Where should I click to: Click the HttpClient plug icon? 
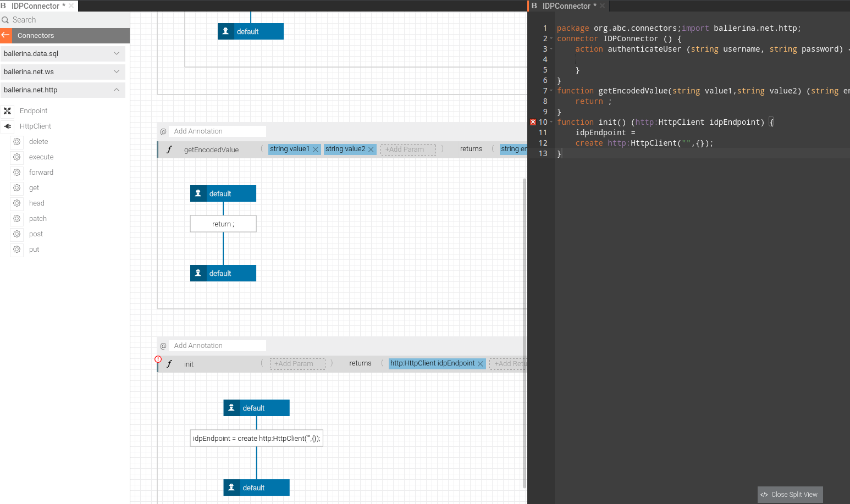coord(7,126)
